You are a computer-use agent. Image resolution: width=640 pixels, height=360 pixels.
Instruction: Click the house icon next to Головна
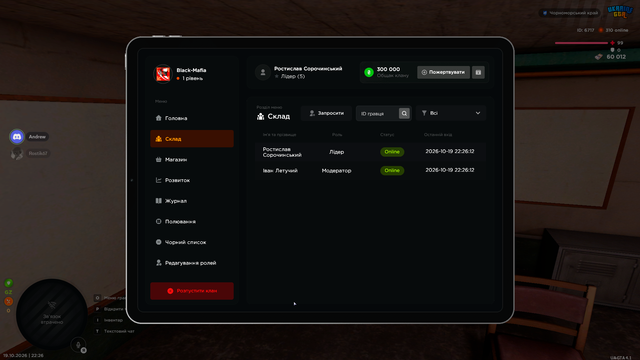pyautogui.click(x=158, y=118)
